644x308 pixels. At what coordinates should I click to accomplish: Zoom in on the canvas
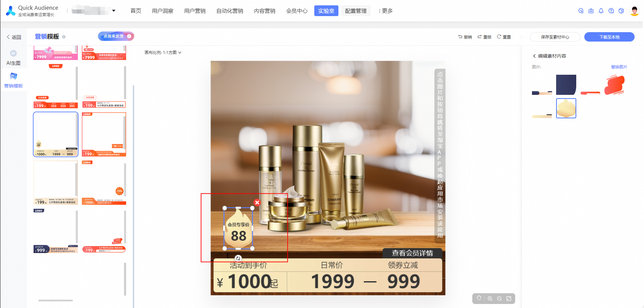pos(490,299)
